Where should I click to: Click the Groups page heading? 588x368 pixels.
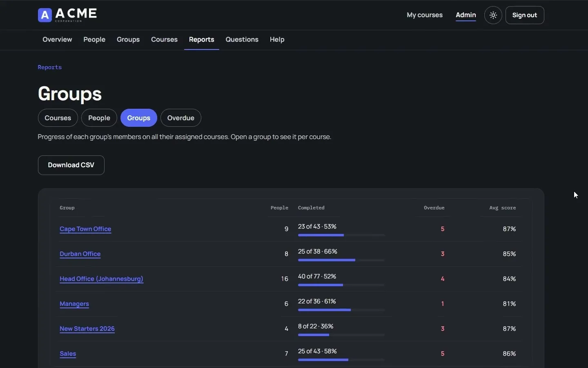[x=70, y=94]
